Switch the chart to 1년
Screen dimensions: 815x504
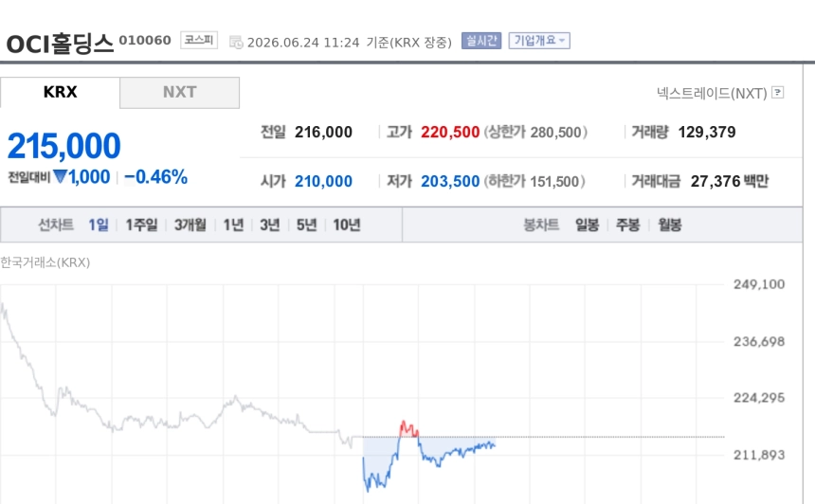233,225
